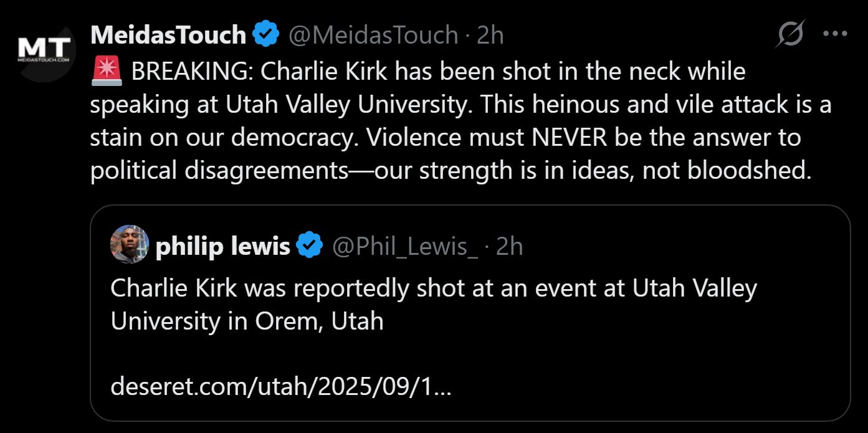The image size is (868, 433).
Task: Click the quoted post's 2h timestamp
Action: [509, 247]
